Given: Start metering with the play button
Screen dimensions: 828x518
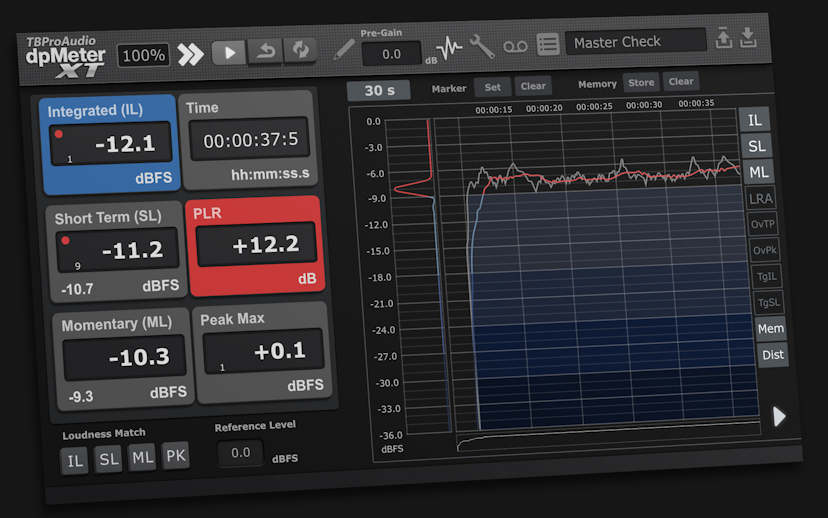Looking at the screenshot, I should pyautogui.click(x=229, y=52).
